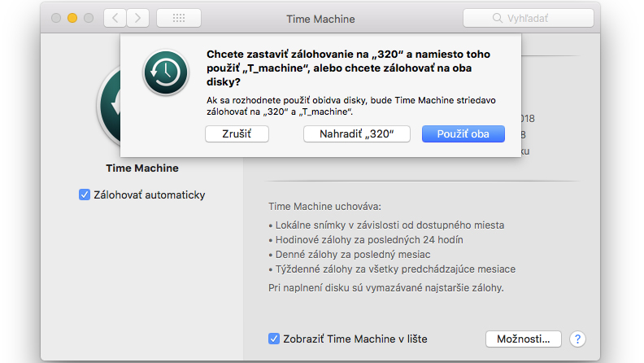Cancel the dialog with Zrušiť

(x=237, y=134)
